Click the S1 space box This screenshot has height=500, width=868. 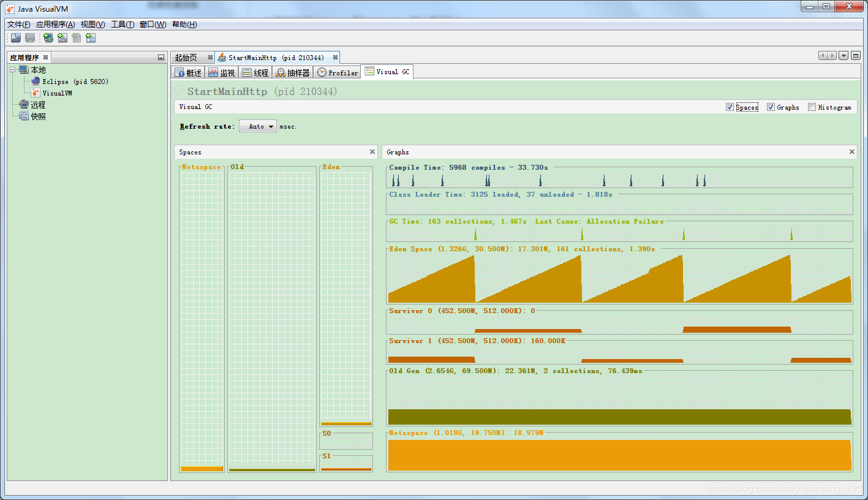(346, 464)
